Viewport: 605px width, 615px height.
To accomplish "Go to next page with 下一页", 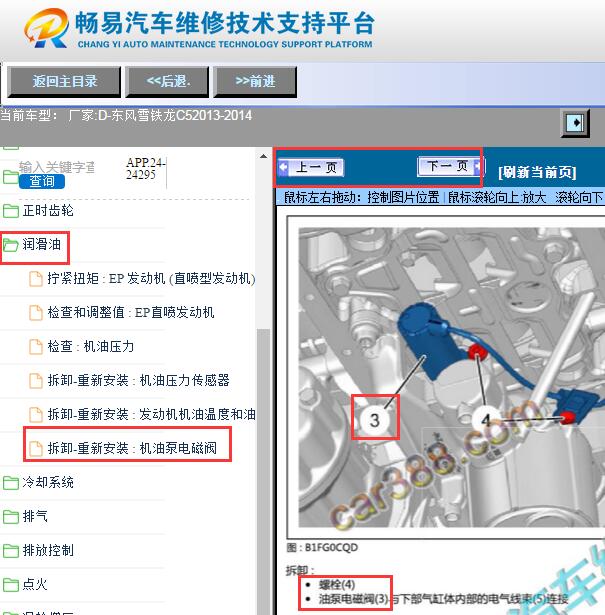I will [449, 166].
